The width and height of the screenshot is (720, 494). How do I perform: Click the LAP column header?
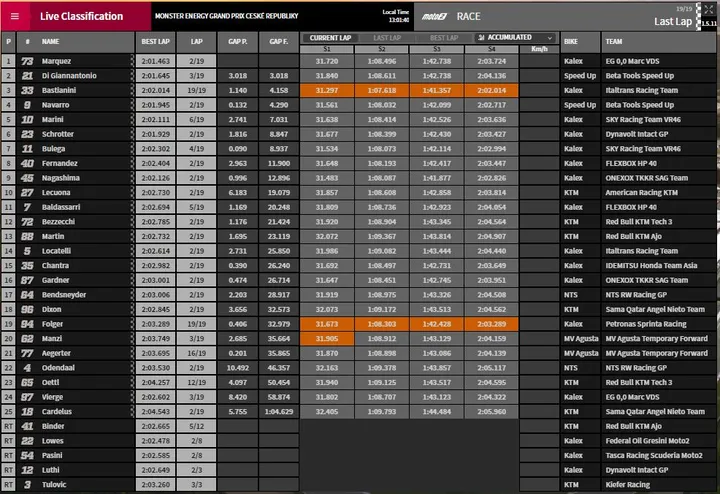[x=197, y=41]
